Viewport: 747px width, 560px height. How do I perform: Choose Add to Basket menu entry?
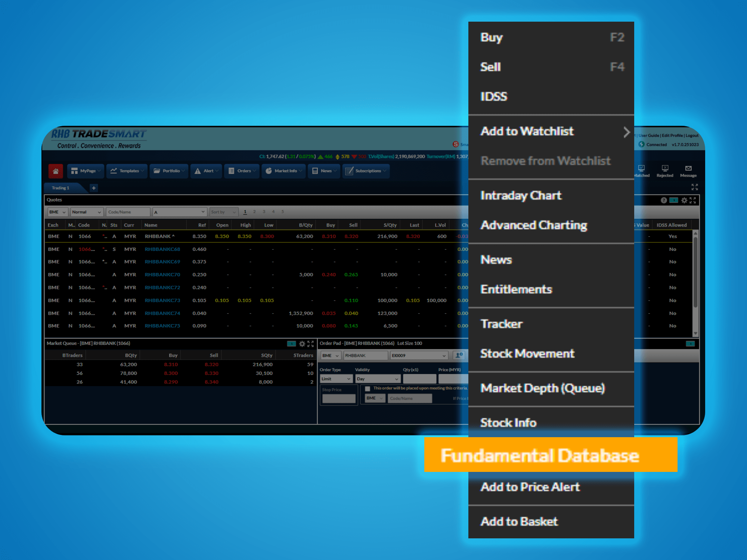(x=551, y=522)
